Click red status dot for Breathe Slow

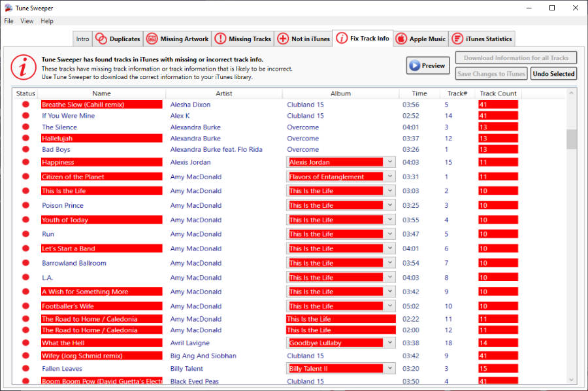(x=25, y=105)
